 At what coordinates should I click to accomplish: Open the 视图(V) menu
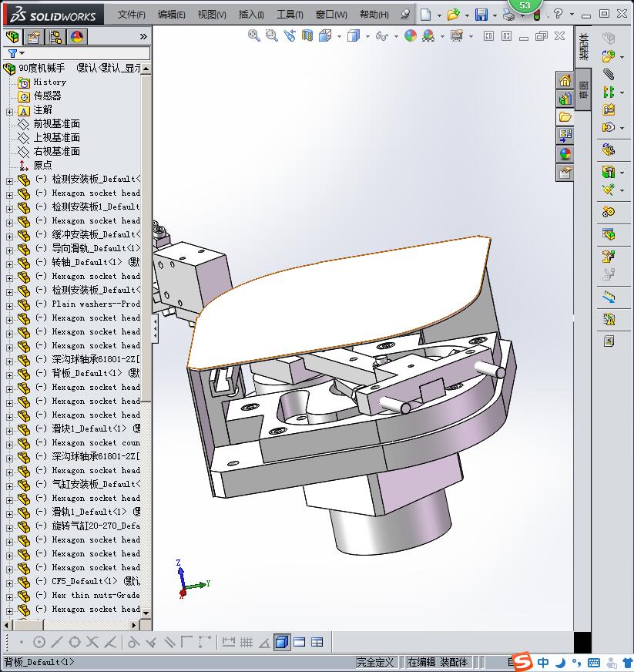pos(212,15)
